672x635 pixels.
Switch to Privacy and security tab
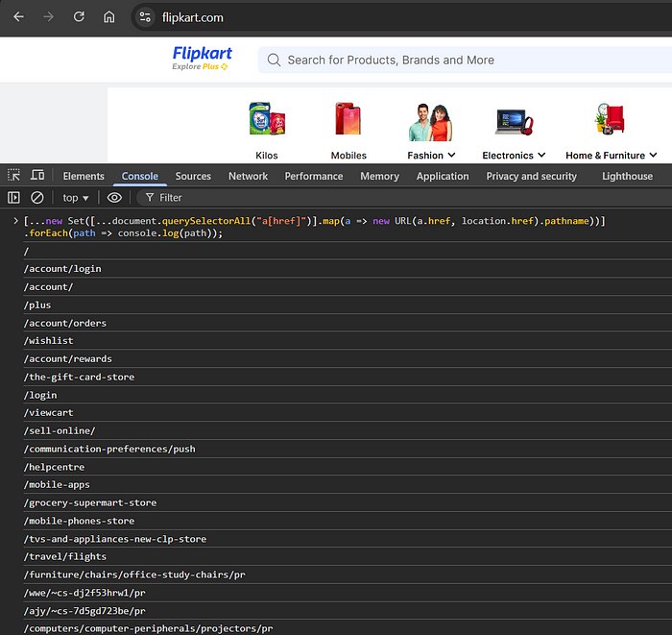point(532,176)
